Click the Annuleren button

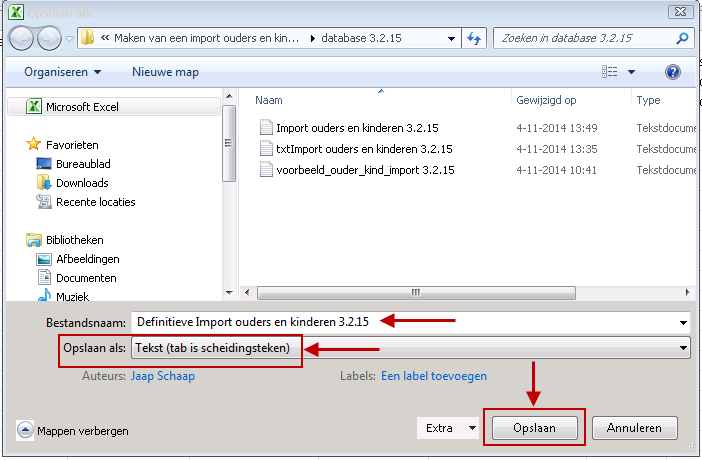[x=634, y=428]
